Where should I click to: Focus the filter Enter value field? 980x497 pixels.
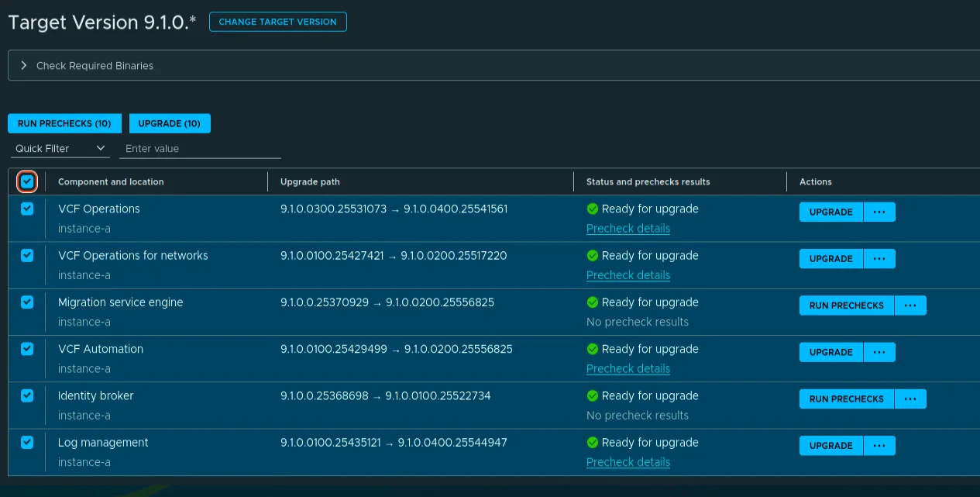tap(200, 148)
